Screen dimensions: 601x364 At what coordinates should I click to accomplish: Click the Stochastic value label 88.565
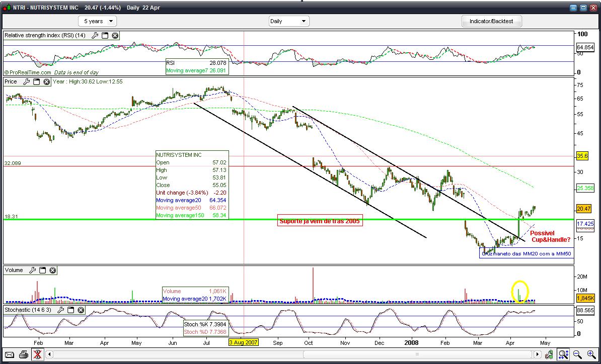click(x=585, y=311)
